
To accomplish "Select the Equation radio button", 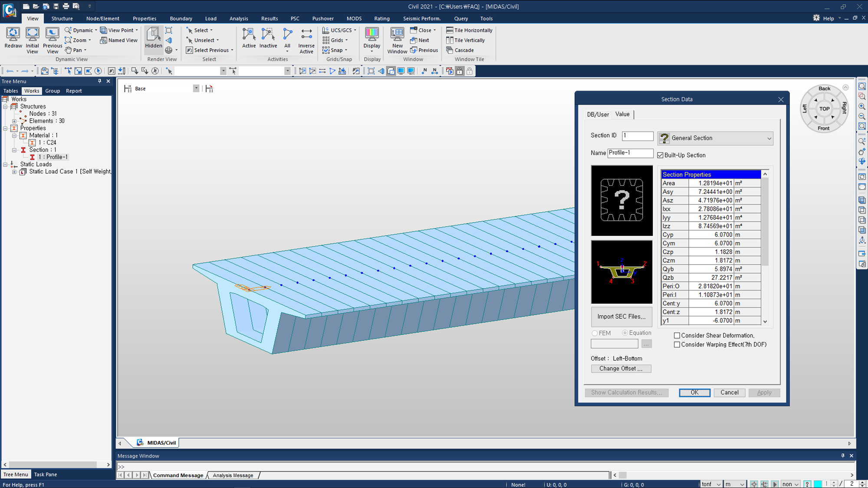I will [625, 333].
